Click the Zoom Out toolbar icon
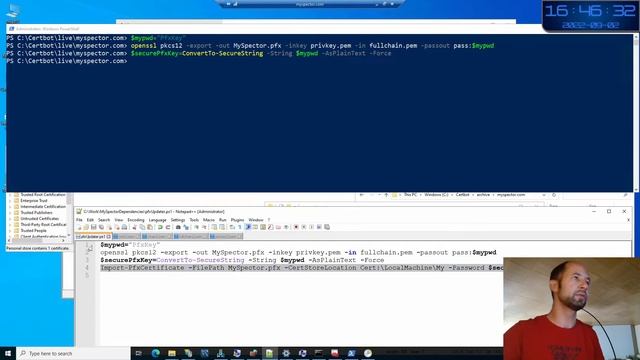The width and height of the screenshot is (640, 360). pyautogui.click(x=203, y=227)
